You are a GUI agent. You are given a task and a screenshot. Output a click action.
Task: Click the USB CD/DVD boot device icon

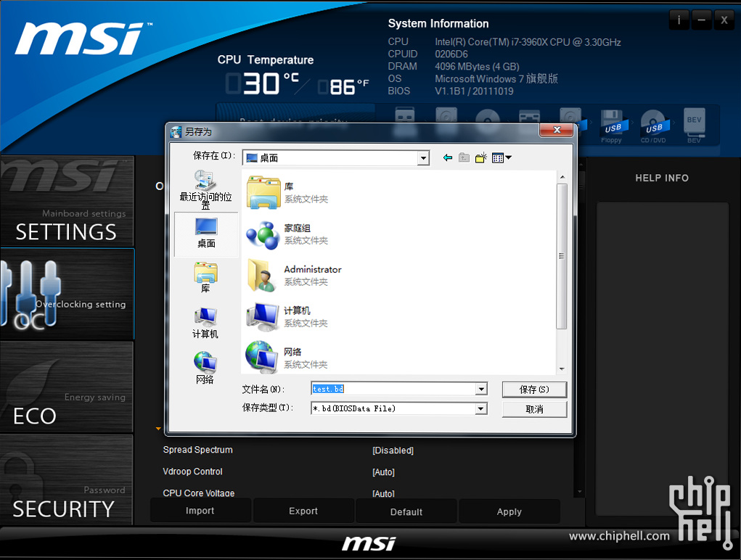click(x=654, y=126)
